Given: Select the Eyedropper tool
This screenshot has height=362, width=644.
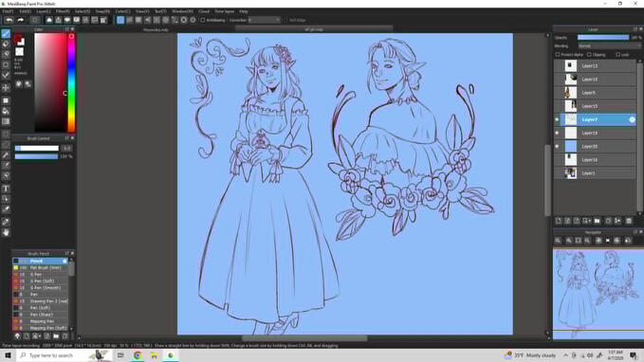Looking at the screenshot, I should pyautogui.click(x=6, y=222).
